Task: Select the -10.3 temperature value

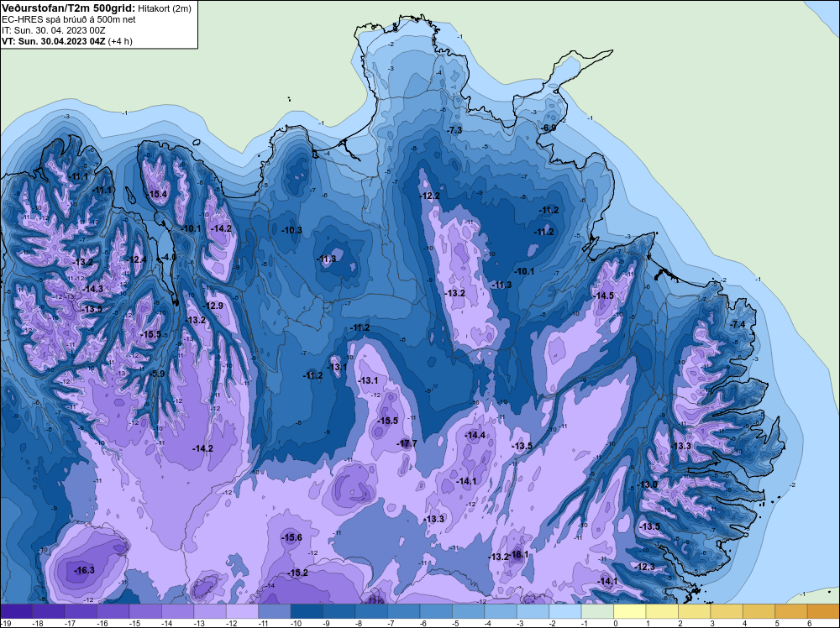Action: pyautogui.click(x=292, y=230)
